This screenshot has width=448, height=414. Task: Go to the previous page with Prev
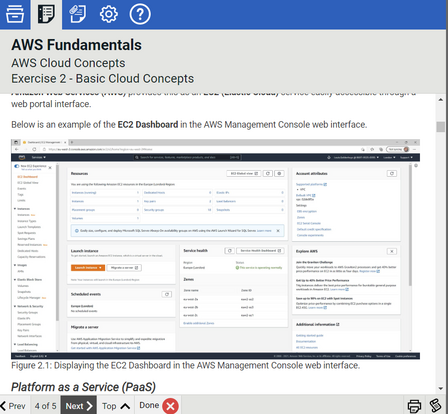point(13,406)
